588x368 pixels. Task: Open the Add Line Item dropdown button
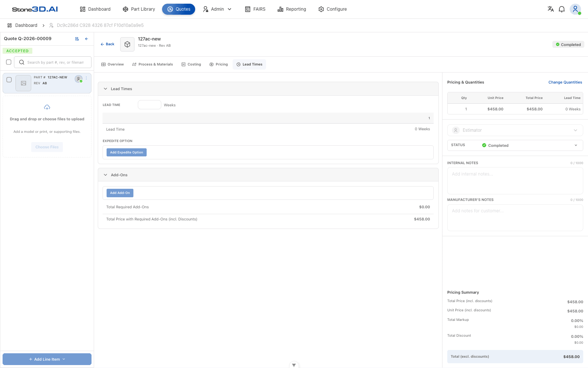pyautogui.click(x=47, y=359)
